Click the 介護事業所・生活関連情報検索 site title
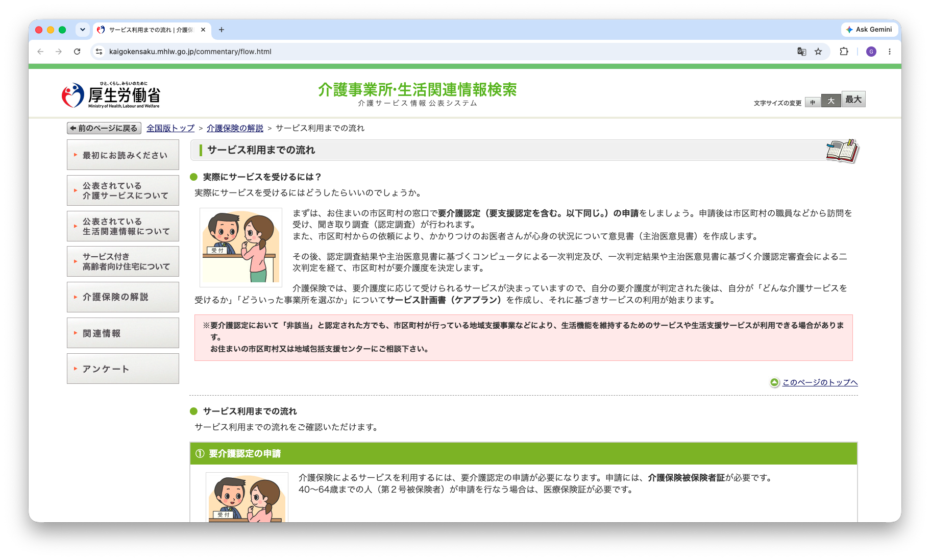The height and width of the screenshot is (560, 930). 417,90
